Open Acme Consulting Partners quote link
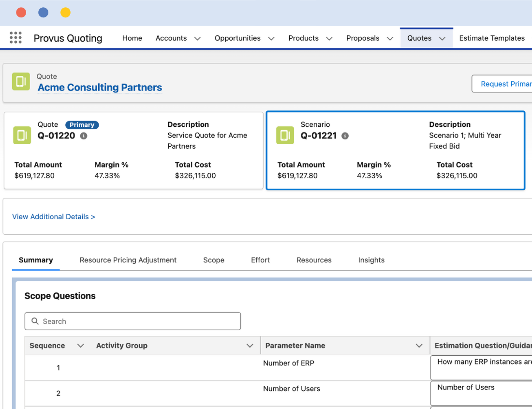 click(x=100, y=88)
